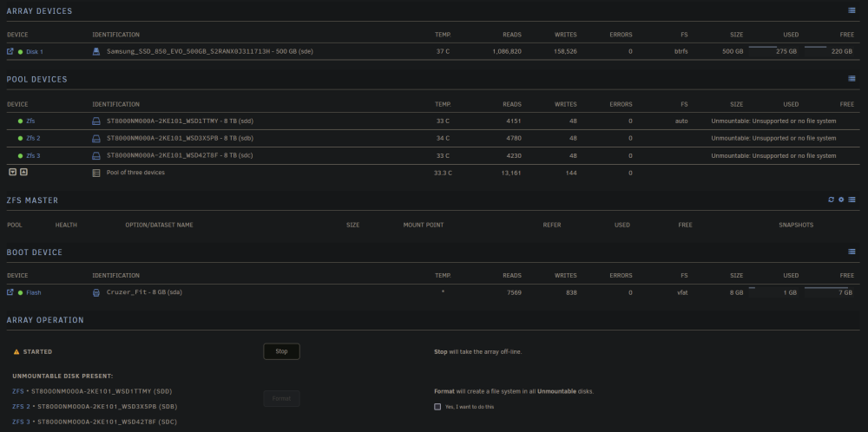868x432 pixels.
Task: Open ZFS Master settings gear
Action: (x=841, y=200)
